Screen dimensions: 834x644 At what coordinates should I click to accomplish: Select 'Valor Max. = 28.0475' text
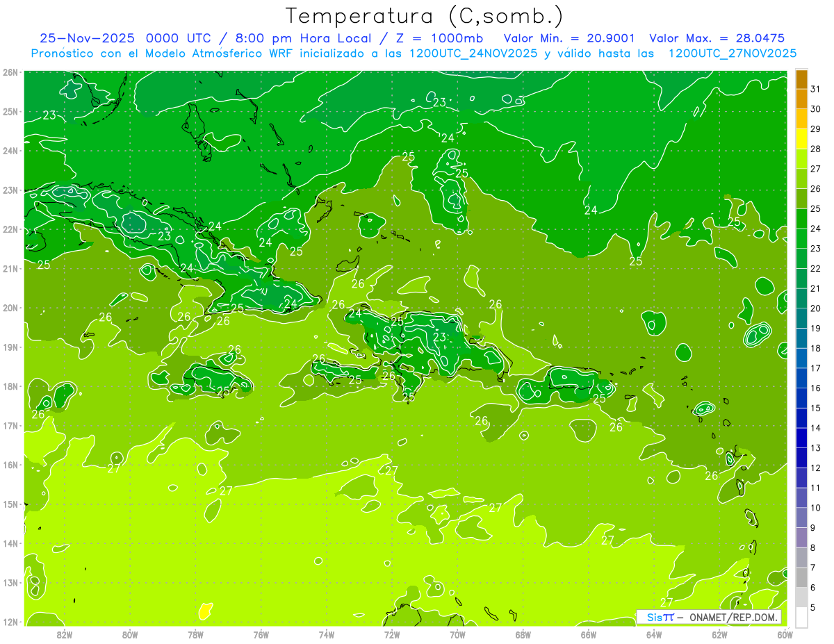(x=717, y=38)
